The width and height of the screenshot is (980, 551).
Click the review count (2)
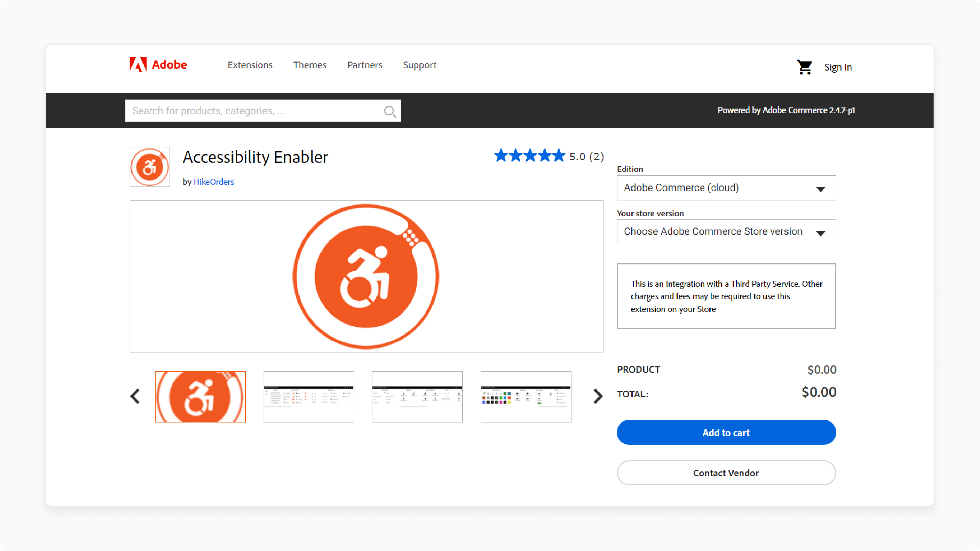point(596,157)
